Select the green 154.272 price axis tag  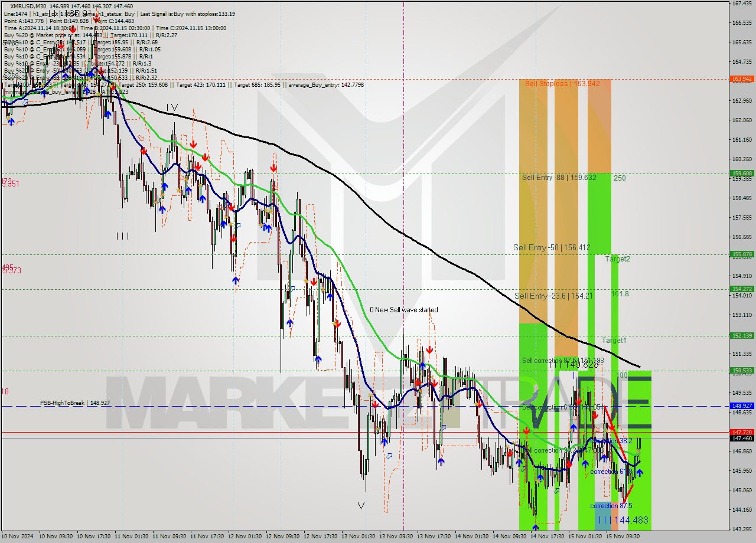coord(741,289)
